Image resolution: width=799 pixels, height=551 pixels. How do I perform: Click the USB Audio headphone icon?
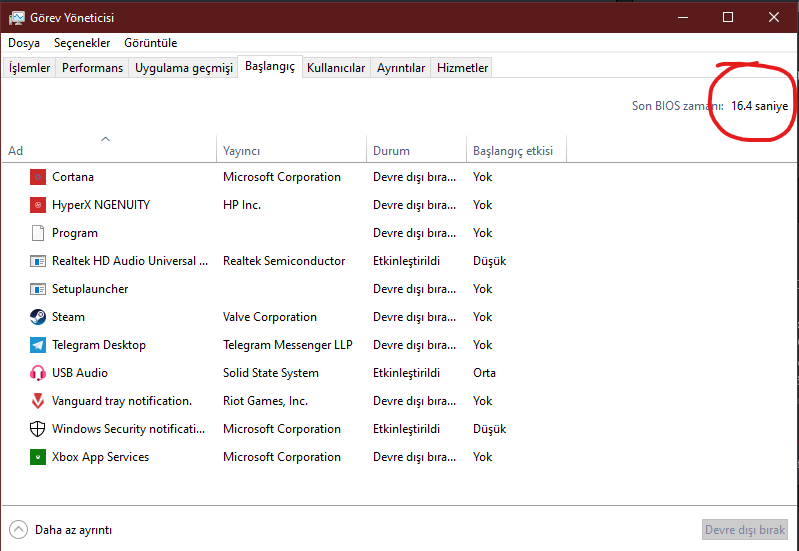38,373
